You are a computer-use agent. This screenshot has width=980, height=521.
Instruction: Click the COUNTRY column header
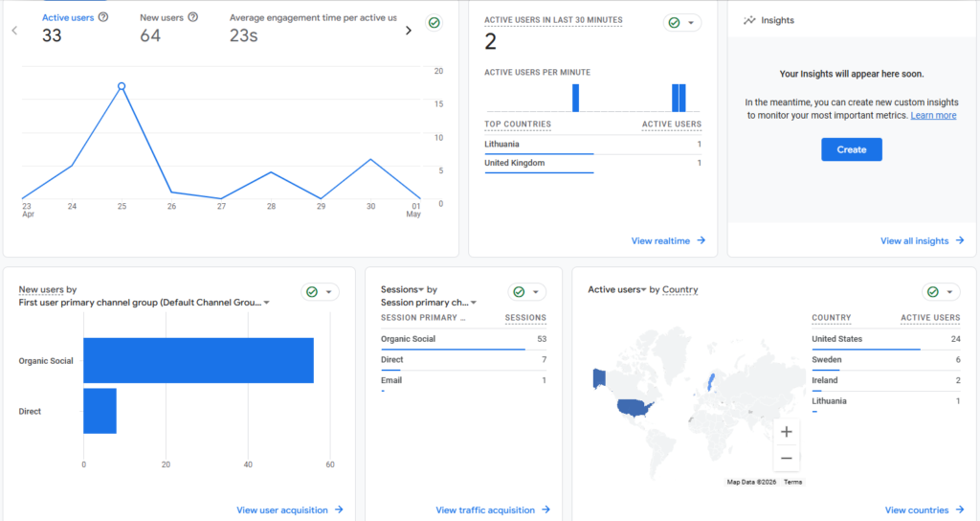coord(832,318)
